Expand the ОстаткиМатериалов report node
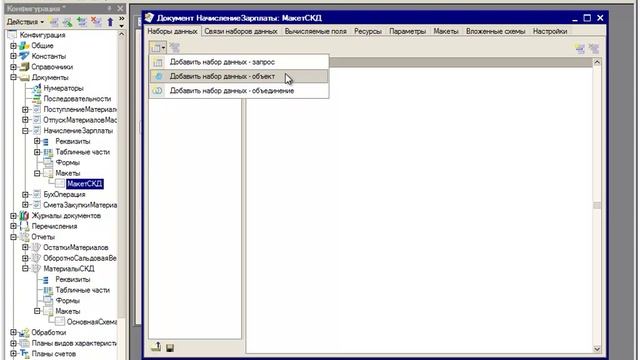Screen dimensions: 640x360 coord(25,247)
